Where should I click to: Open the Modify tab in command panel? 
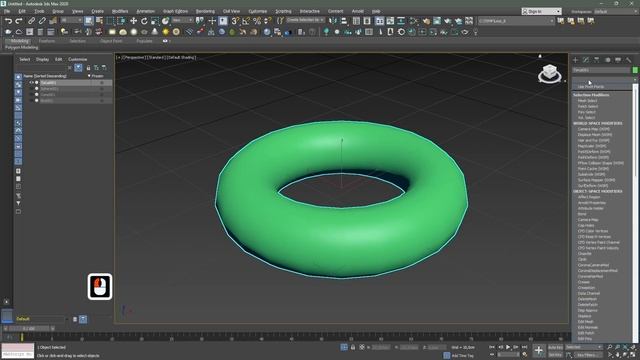coord(586,60)
